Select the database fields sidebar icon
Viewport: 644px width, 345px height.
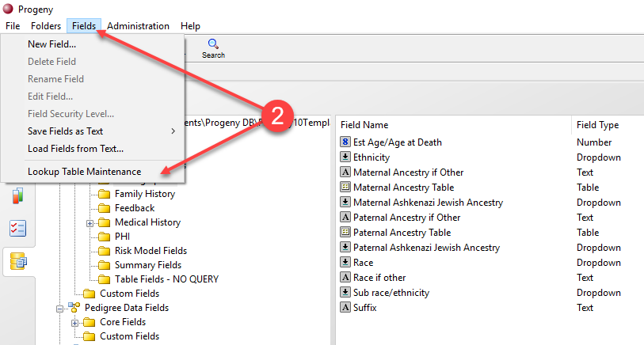coord(18,261)
